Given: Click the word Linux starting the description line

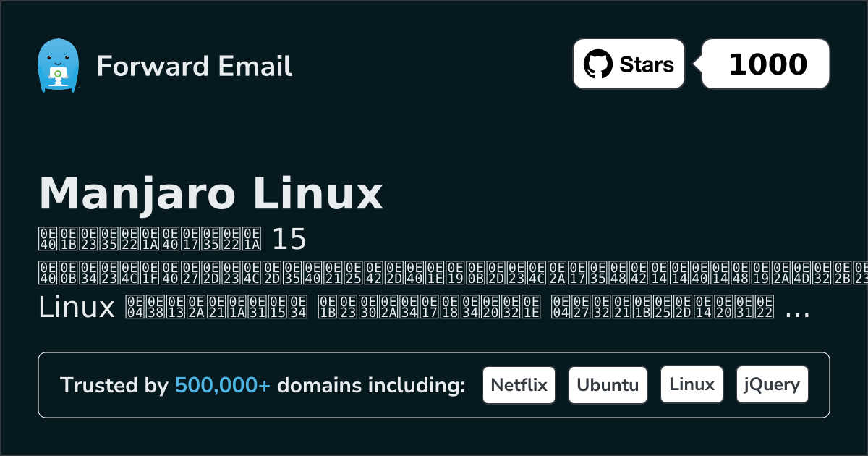Looking at the screenshot, I should tap(77, 308).
